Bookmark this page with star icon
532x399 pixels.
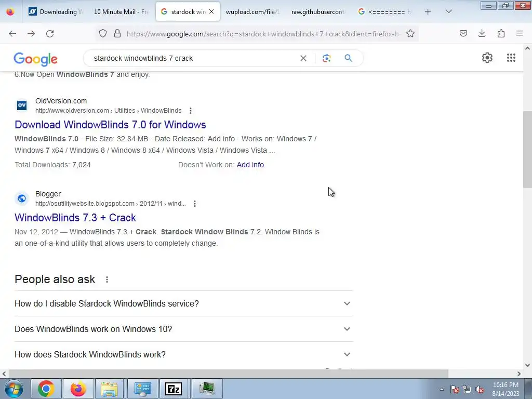[x=410, y=34]
